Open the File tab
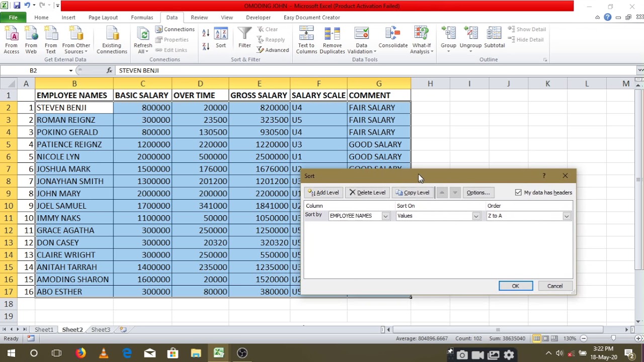 [13, 17]
